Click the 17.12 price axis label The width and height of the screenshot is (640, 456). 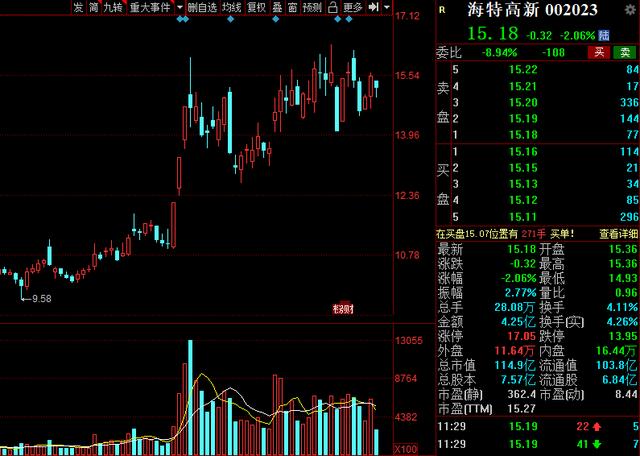pyautogui.click(x=408, y=16)
